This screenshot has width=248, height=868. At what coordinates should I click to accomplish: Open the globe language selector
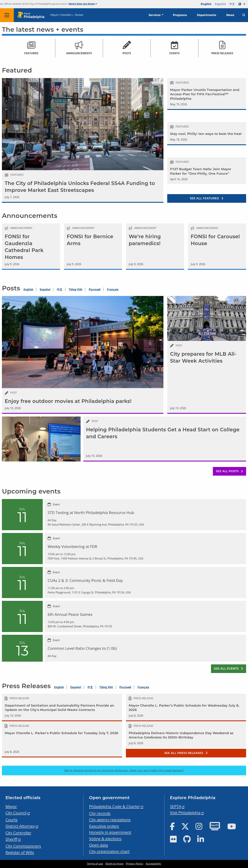click(x=242, y=4)
